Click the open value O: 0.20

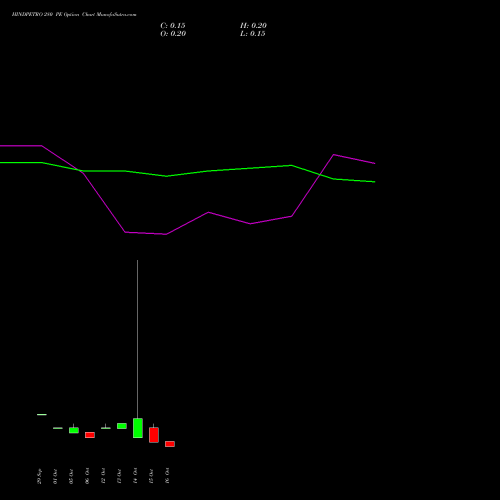[173, 34]
